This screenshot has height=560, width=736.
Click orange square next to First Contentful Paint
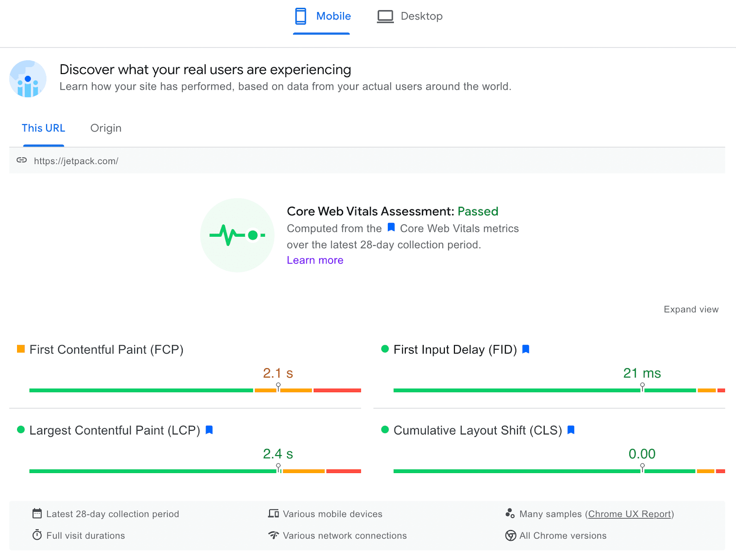pyautogui.click(x=21, y=349)
